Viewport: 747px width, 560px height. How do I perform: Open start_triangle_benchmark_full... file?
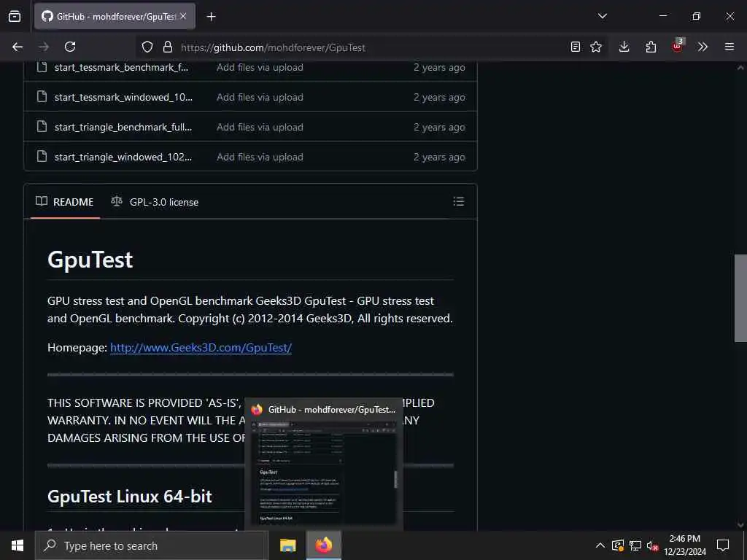[x=123, y=127]
